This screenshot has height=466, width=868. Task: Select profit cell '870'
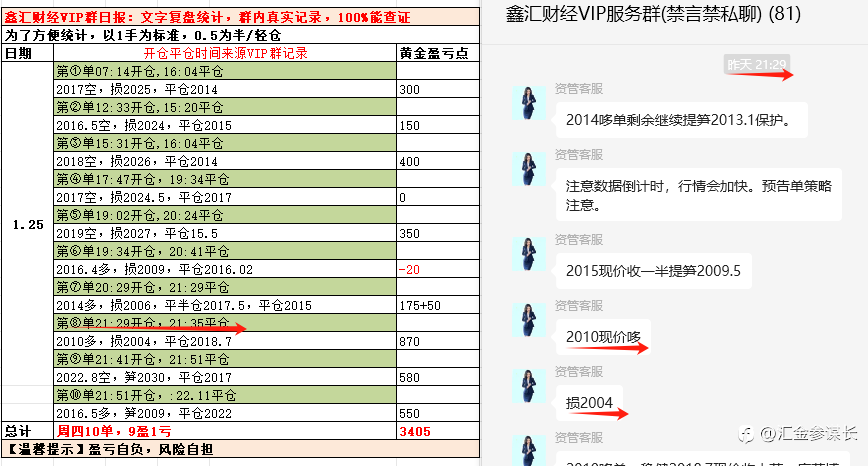click(x=438, y=341)
